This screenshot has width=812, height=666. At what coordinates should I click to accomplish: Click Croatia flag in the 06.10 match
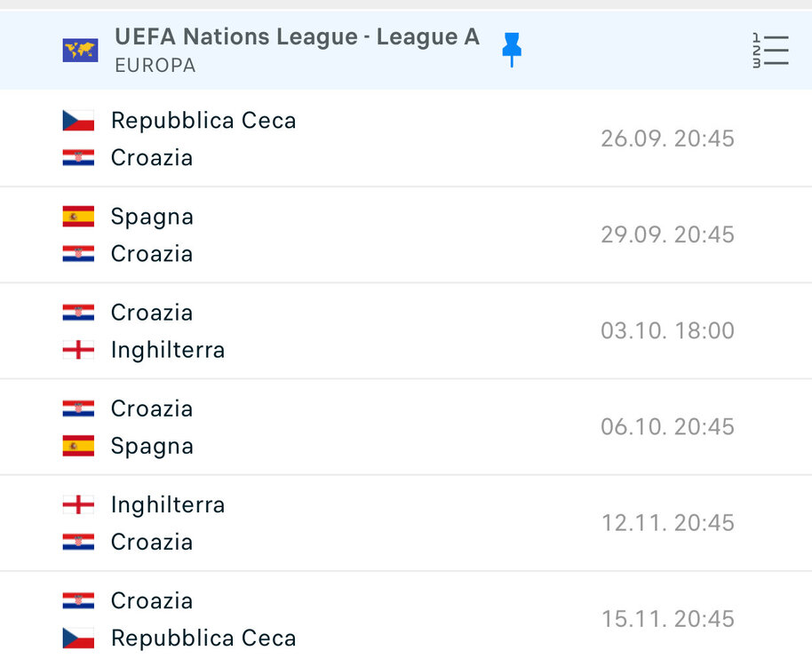pyautogui.click(x=78, y=408)
